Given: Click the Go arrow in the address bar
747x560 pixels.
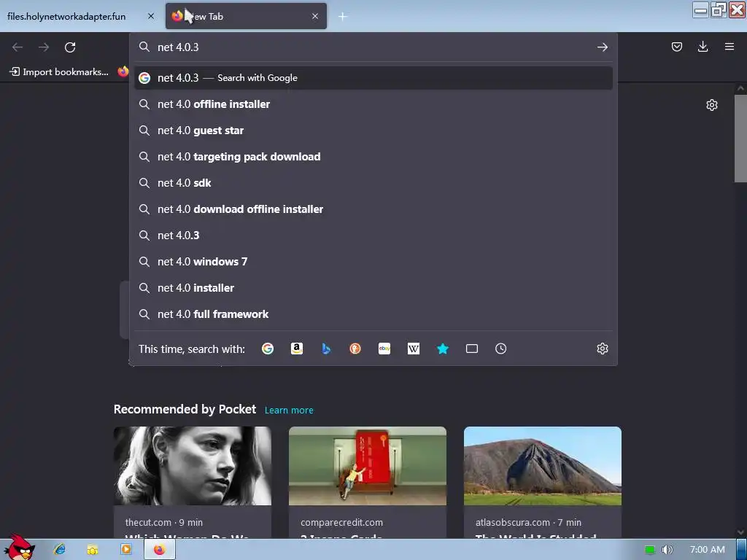Looking at the screenshot, I should pyautogui.click(x=602, y=47).
